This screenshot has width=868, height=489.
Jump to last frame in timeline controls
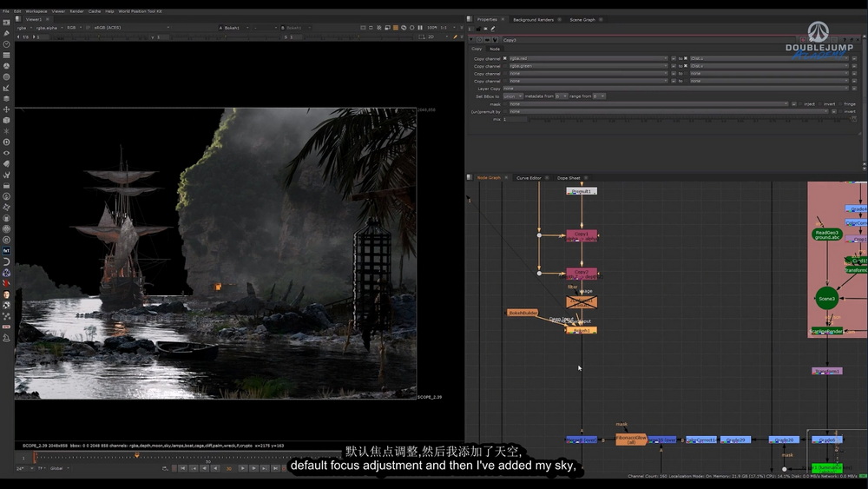[275, 468]
